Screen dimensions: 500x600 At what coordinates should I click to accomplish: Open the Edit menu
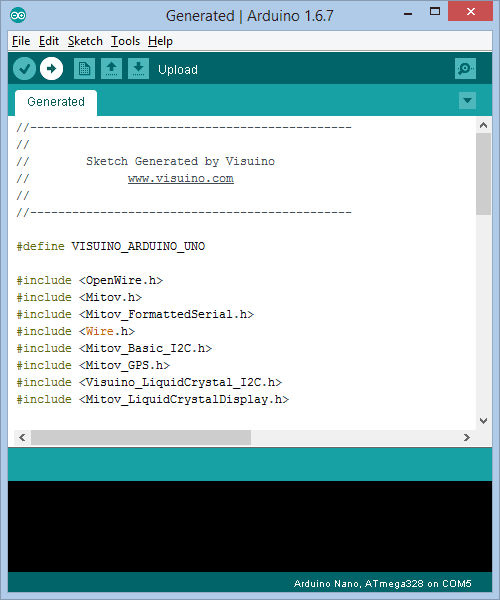(x=49, y=41)
